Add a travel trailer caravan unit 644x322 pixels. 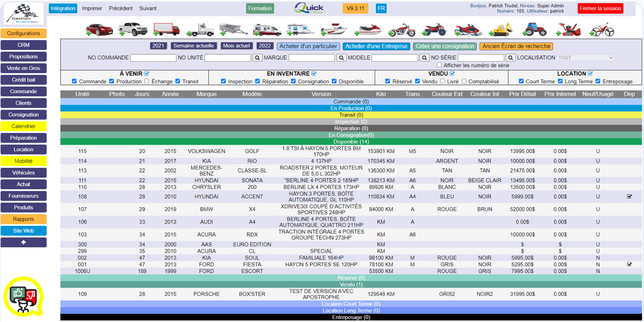tap(300, 30)
